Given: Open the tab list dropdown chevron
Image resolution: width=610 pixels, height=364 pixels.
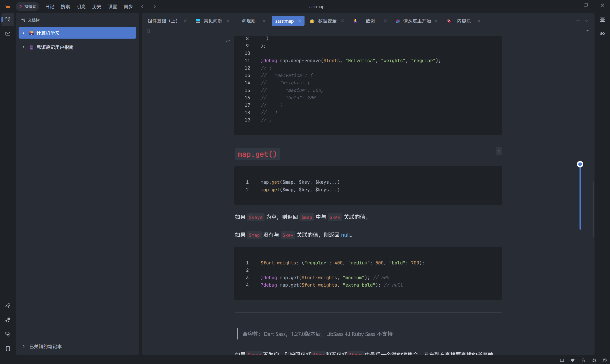Looking at the screenshot, I should 587,21.
